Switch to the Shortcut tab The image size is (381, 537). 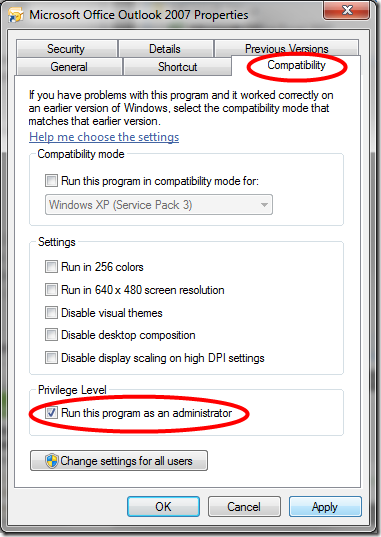[177, 66]
